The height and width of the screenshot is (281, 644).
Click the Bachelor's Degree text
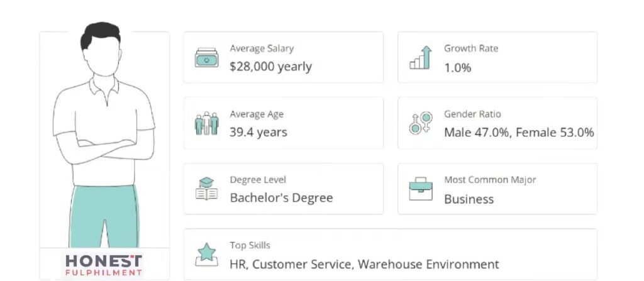click(x=281, y=197)
